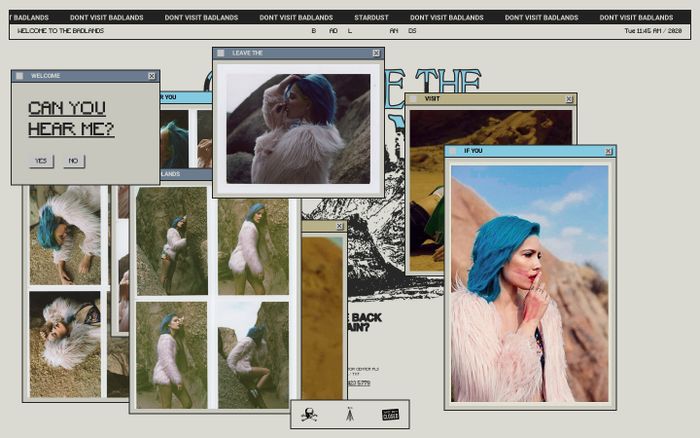Open the radio tower icon in dock
Image resolution: width=700 pixels, height=438 pixels.
(350, 414)
